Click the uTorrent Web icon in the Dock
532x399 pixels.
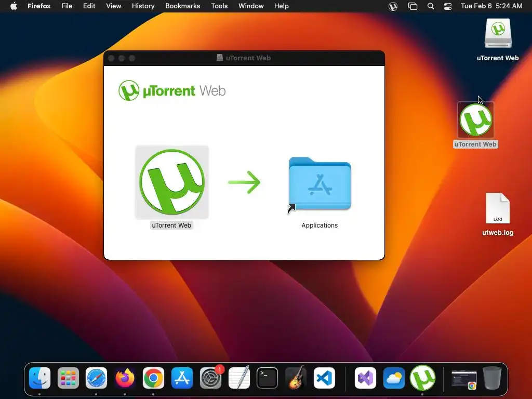[422, 378]
